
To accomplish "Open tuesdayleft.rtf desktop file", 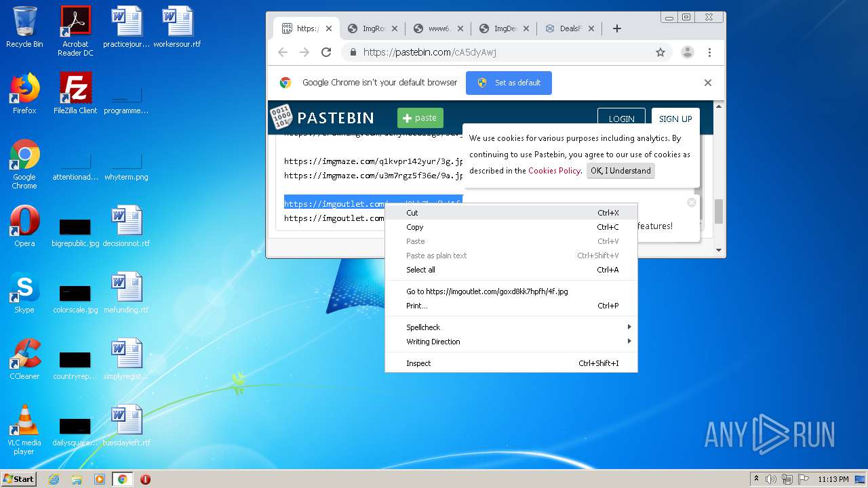I will pos(126,426).
